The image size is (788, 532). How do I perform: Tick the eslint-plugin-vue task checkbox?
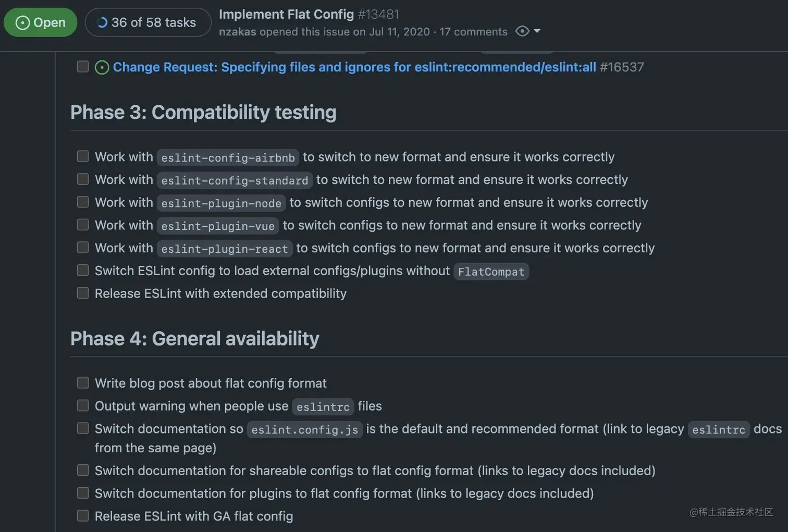click(83, 225)
